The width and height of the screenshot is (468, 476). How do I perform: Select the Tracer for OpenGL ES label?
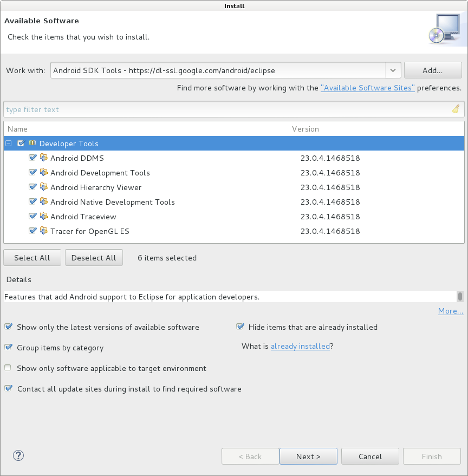[90, 231]
